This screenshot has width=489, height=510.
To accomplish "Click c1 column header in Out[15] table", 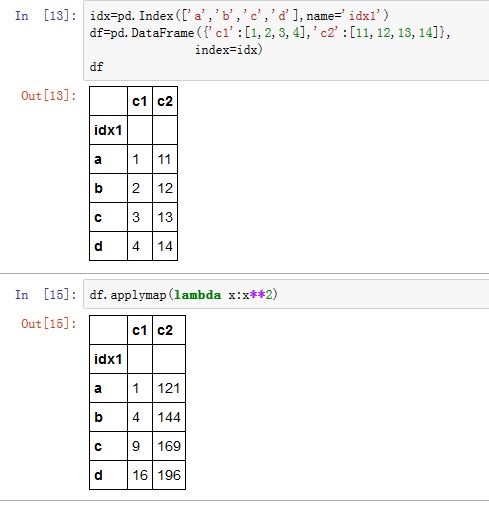I will pos(140,330).
